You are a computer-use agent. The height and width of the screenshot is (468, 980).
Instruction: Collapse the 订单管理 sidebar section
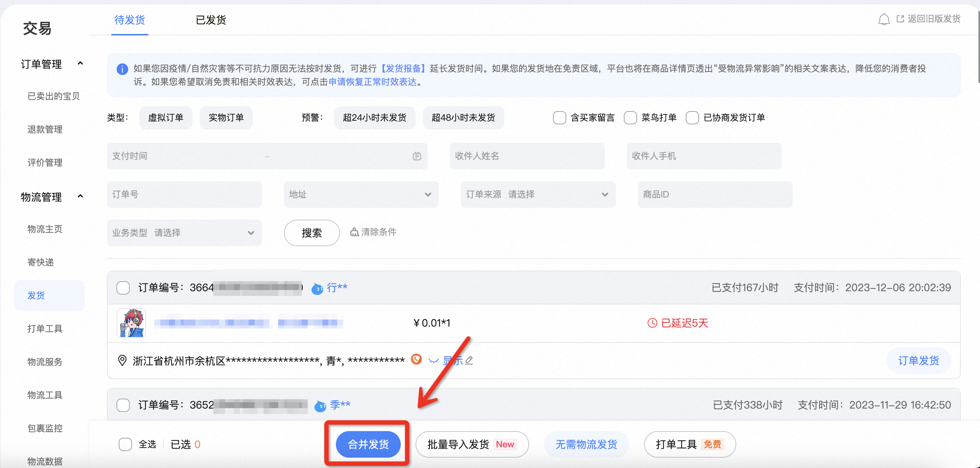80,63
